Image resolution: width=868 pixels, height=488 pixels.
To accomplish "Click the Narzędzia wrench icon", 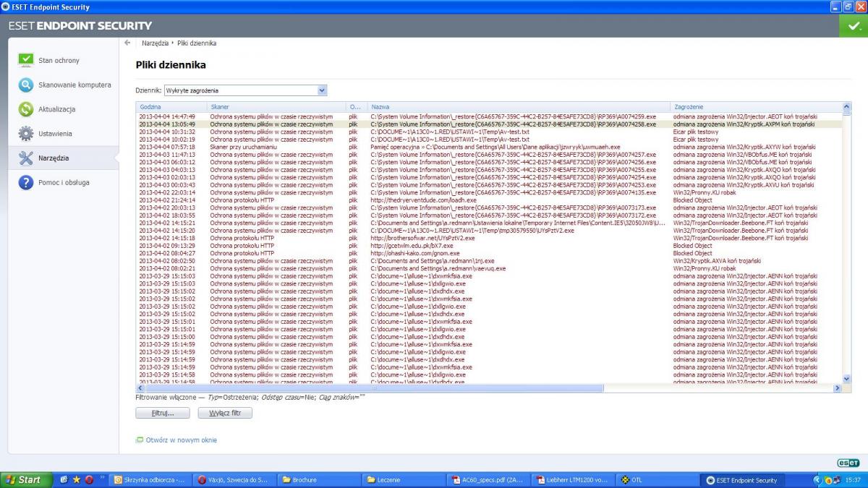I will point(26,158).
